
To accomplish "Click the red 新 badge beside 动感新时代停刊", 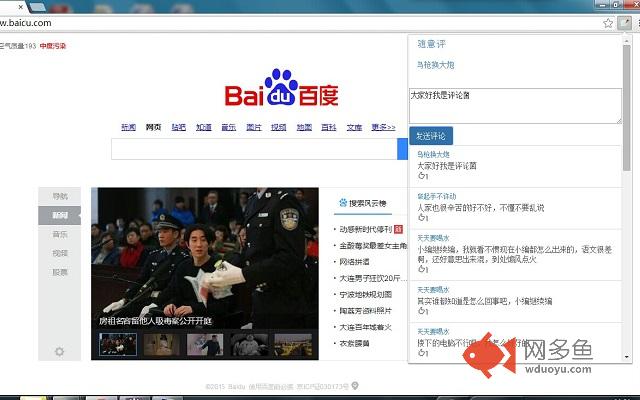I will pyautogui.click(x=398, y=229).
